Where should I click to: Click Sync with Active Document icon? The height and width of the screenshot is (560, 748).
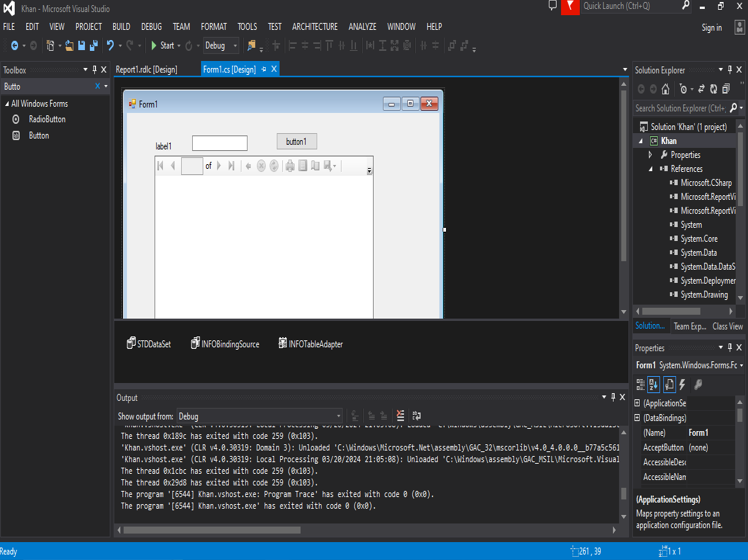tap(701, 89)
